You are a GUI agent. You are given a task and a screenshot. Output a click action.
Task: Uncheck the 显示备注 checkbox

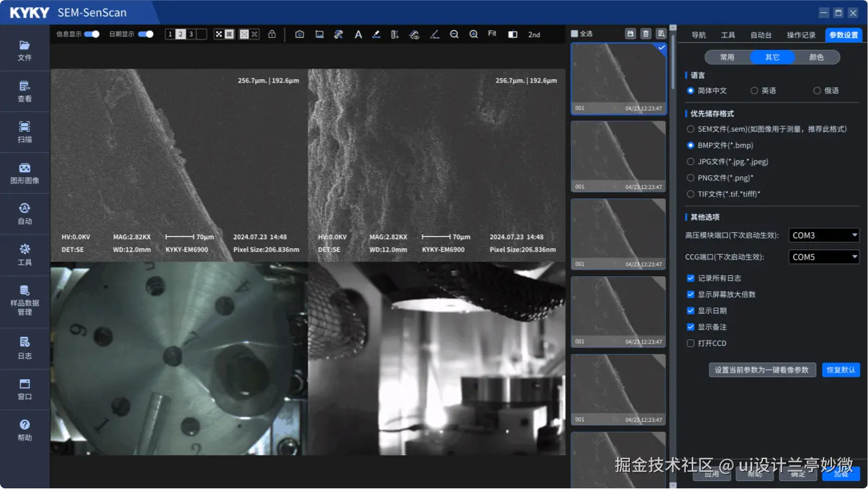[x=690, y=327]
